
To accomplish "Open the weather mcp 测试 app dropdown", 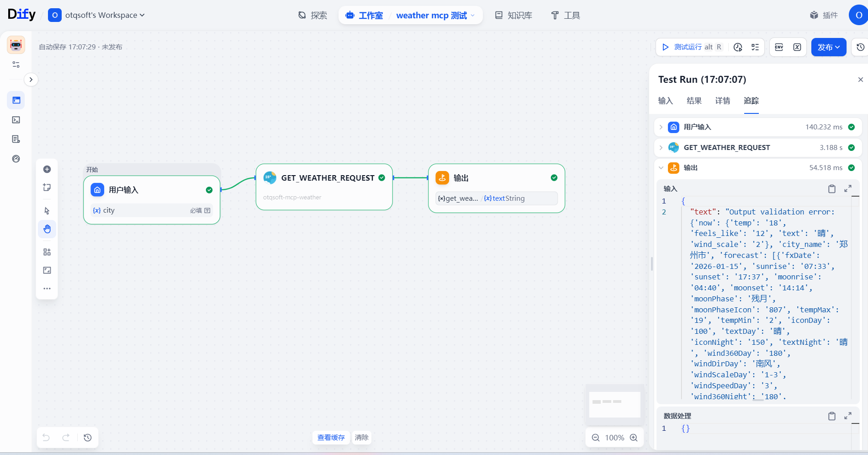I will pyautogui.click(x=436, y=16).
